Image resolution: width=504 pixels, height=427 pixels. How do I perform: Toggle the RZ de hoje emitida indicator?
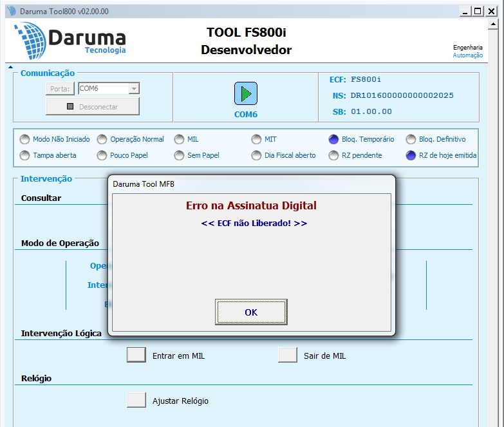[x=411, y=155]
